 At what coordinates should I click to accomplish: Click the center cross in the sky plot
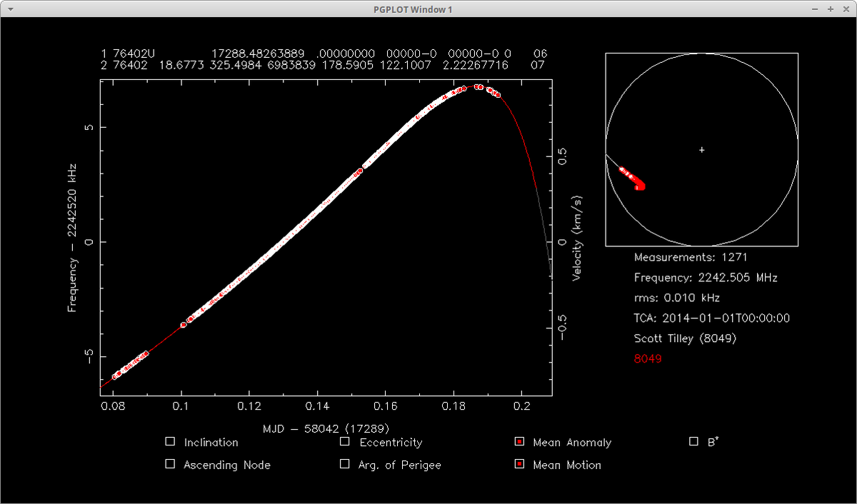[x=702, y=149]
